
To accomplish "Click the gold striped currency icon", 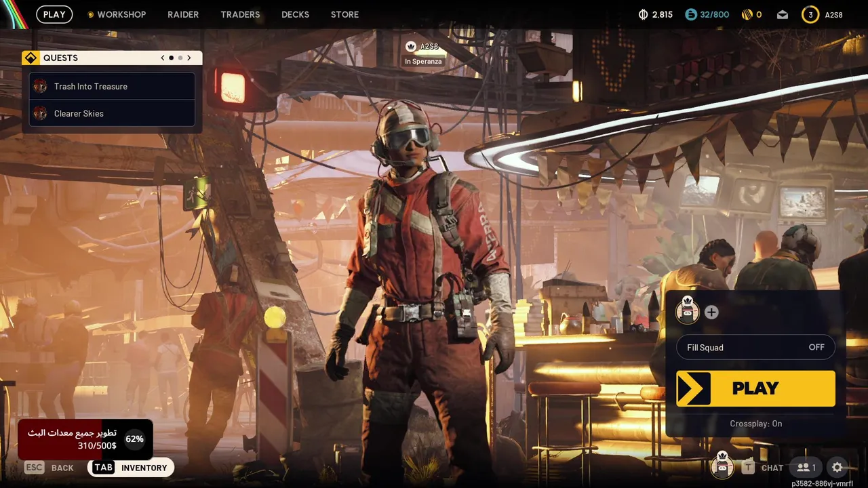I will (x=747, y=14).
